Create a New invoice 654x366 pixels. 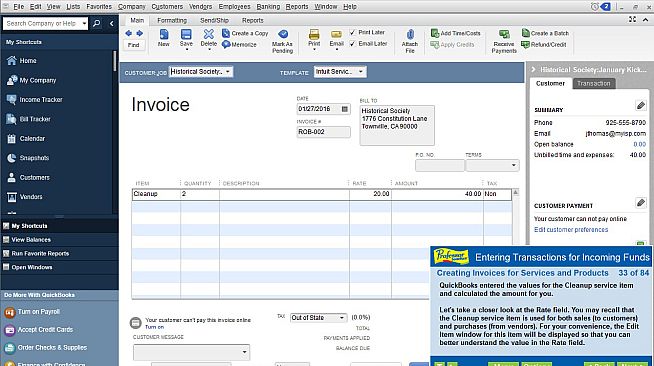(164, 38)
